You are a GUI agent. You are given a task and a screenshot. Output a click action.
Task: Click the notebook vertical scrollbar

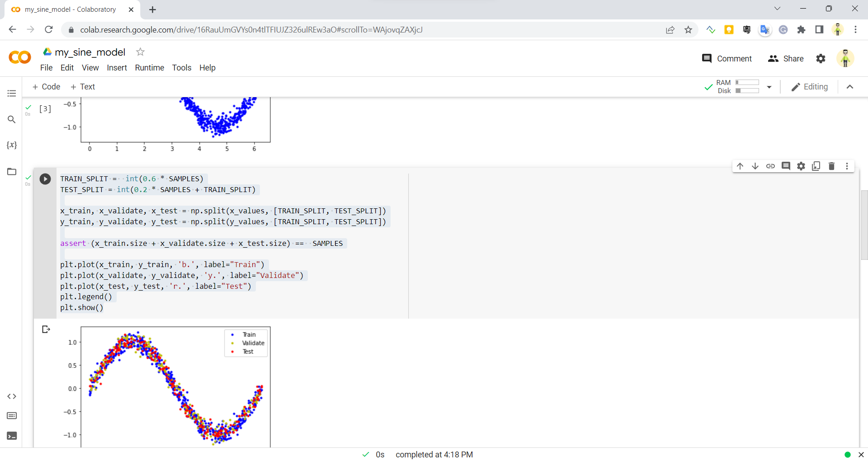[x=864, y=225]
